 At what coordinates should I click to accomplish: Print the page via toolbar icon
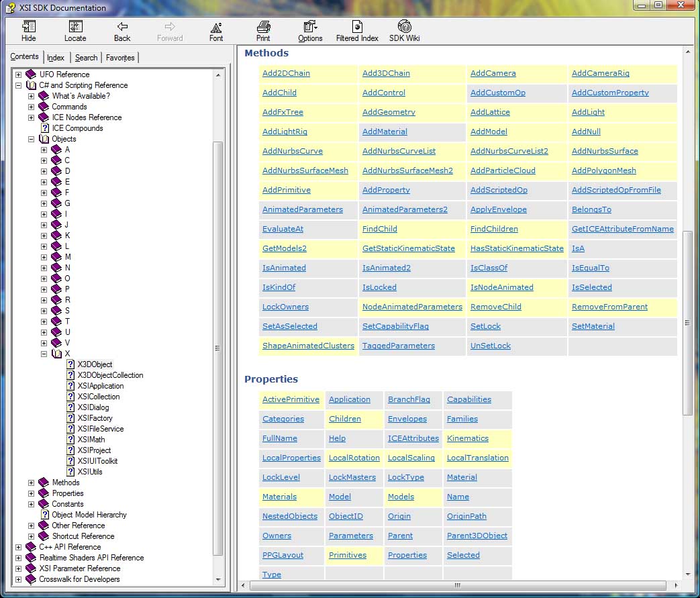pos(263,27)
